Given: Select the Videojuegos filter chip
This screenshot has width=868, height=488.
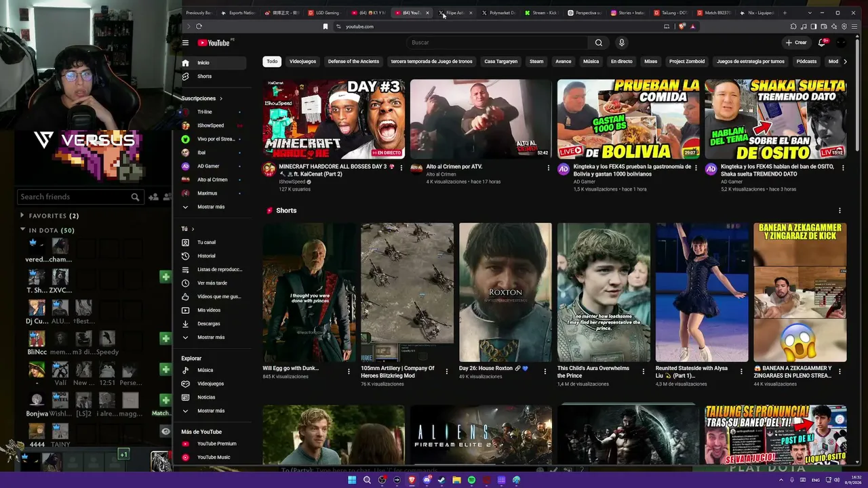Looking at the screenshot, I should pyautogui.click(x=302, y=62).
